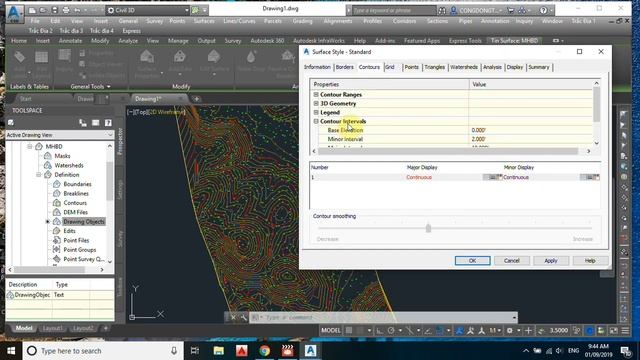Open the Major Display linetype picker button

(x=493, y=177)
